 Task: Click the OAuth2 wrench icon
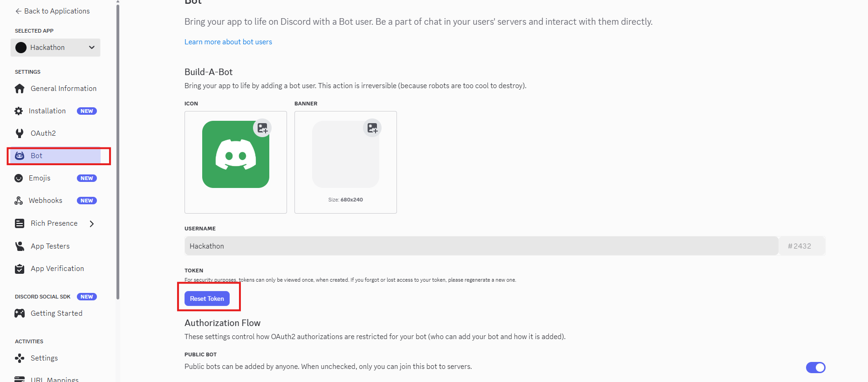point(20,133)
